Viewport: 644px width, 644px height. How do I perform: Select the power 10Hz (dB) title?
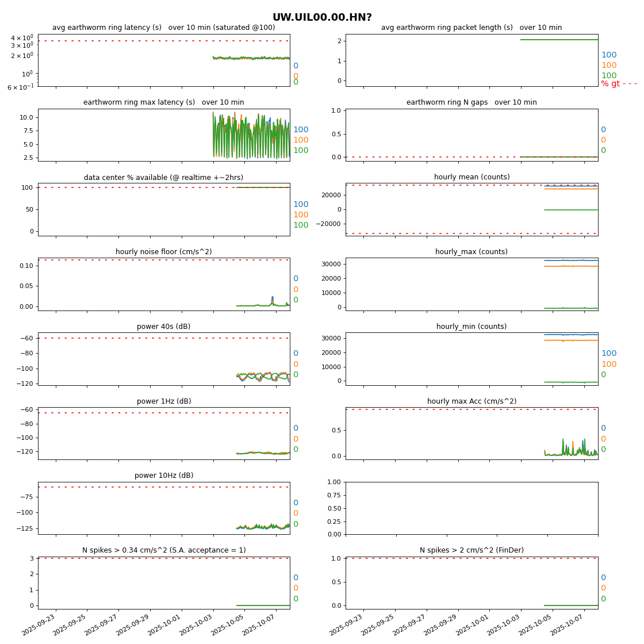164,476
